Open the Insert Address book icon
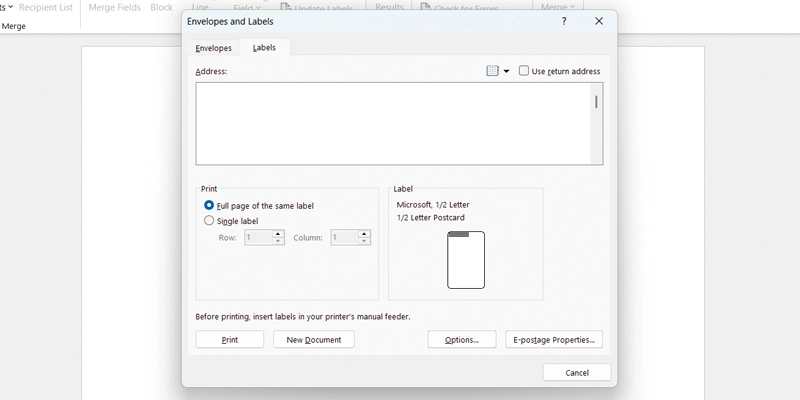Image resolution: width=800 pixels, height=400 pixels. point(492,71)
